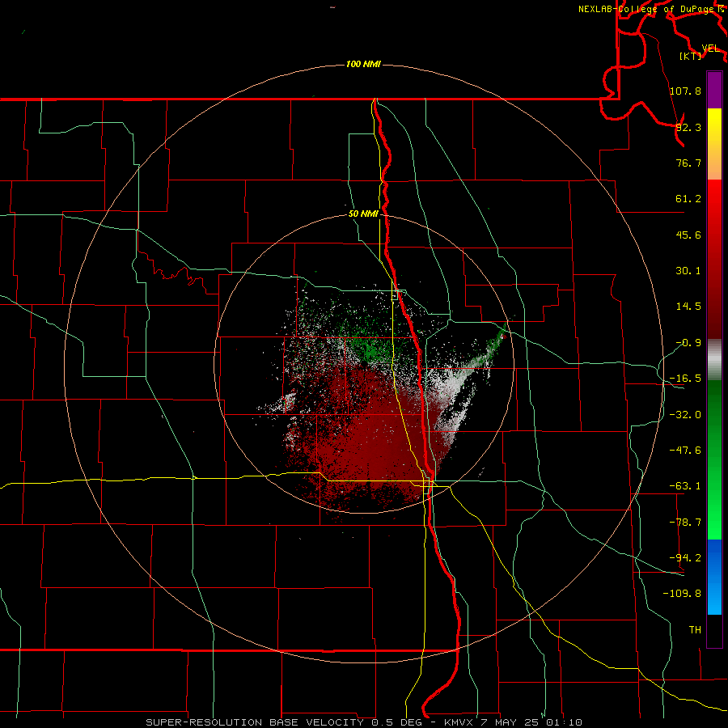728x728 pixels.
Task: Click the 76.7 value on velocity scale
Action: (688, 163)
